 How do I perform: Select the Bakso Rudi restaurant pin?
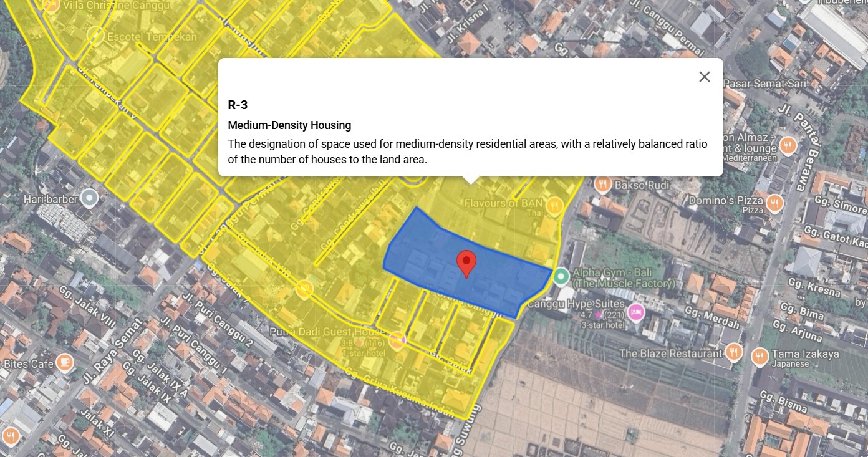[x=602, y=184]
